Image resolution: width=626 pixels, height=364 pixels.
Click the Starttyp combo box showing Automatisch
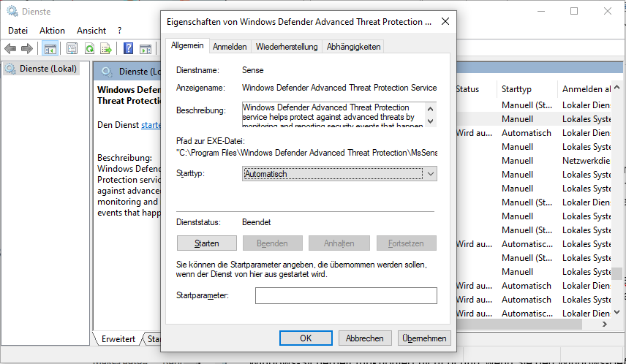click(339, 174)
